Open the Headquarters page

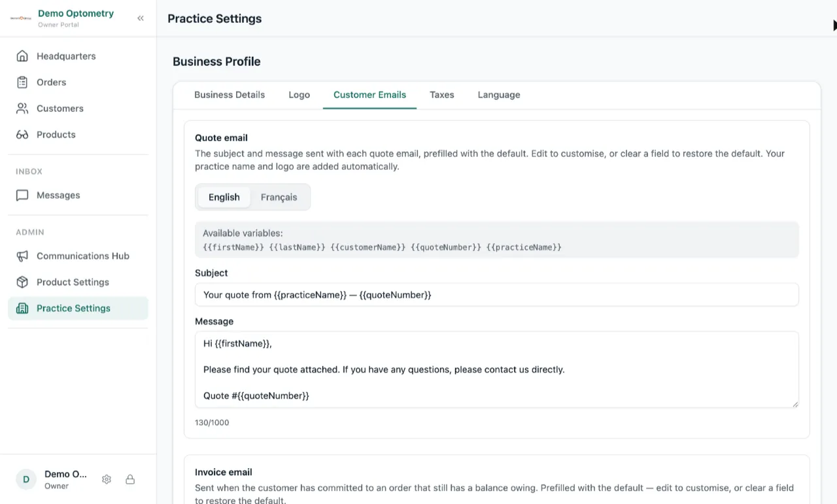coord(78,56)
